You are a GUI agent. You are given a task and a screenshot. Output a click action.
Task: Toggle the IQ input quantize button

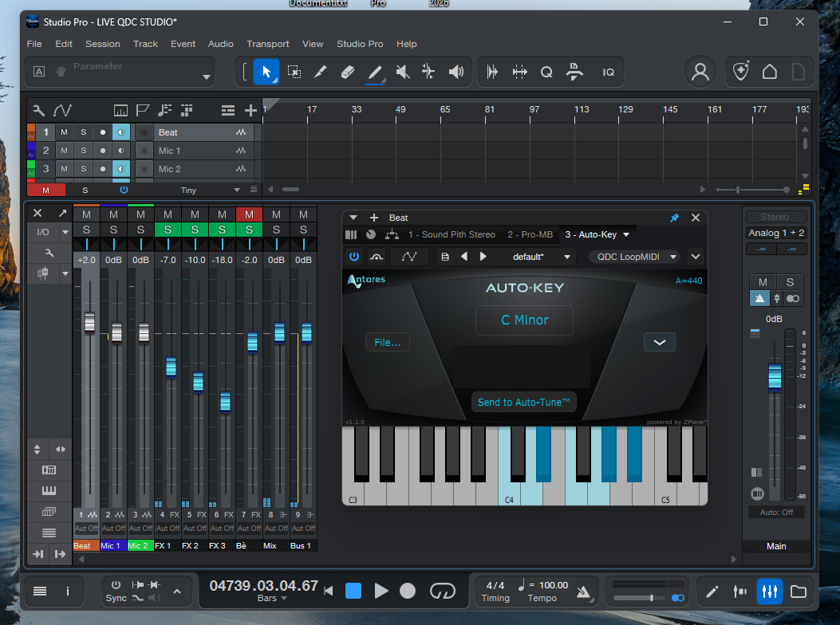click(x=608, y=72)
